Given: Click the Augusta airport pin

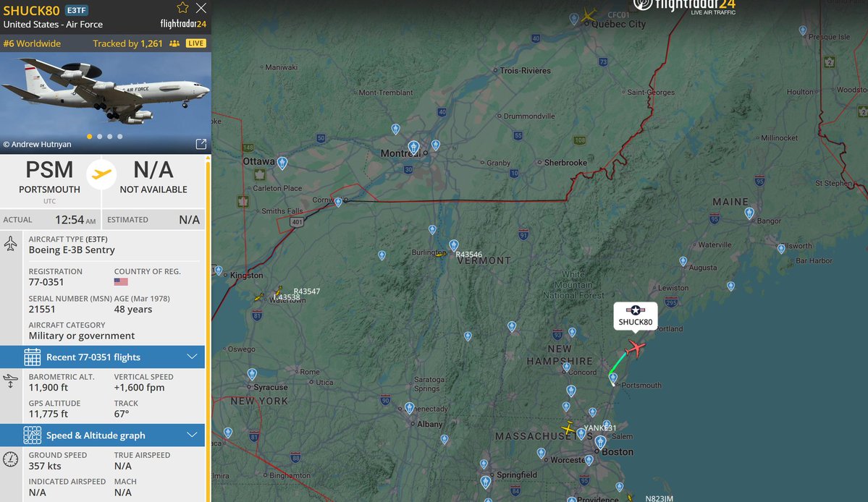Looking at the screenshot, I should point(683,261).
